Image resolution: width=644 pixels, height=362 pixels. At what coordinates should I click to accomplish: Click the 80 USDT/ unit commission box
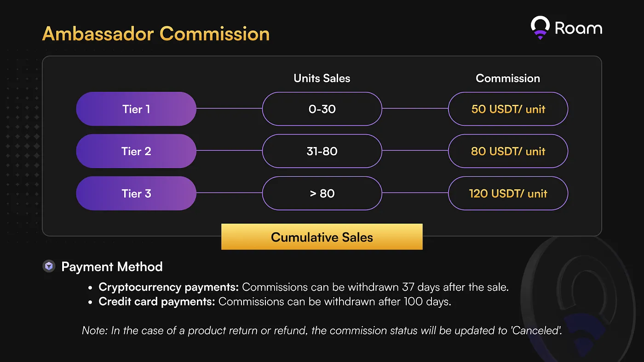click(x=508, y=151)
